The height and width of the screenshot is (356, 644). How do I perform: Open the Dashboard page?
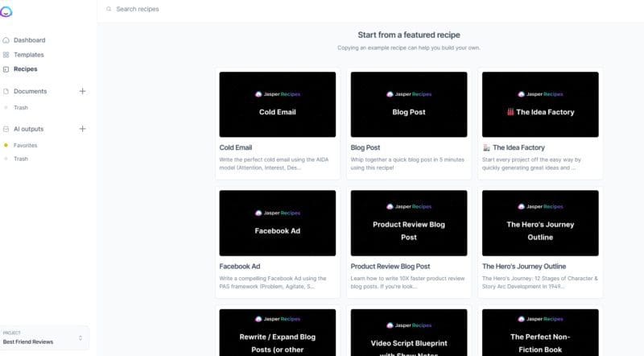pyautogui.click(x=30, y=40)
